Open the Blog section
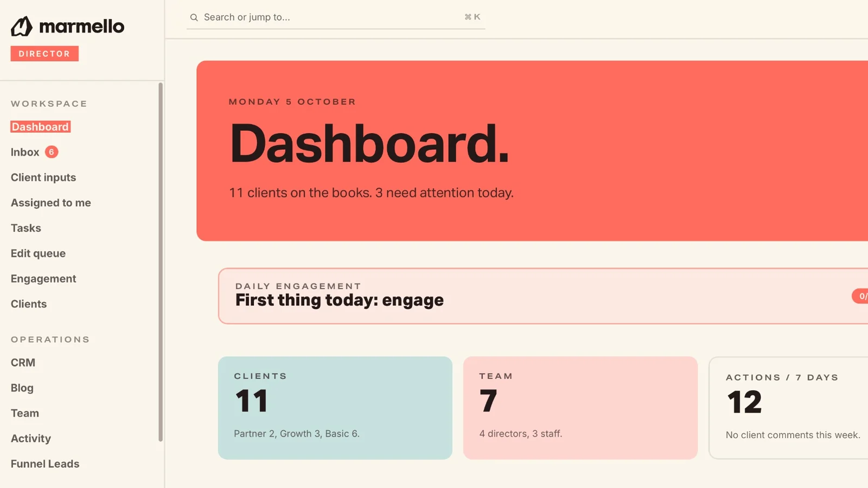This screenshot has height=488, width=868. 22,388
